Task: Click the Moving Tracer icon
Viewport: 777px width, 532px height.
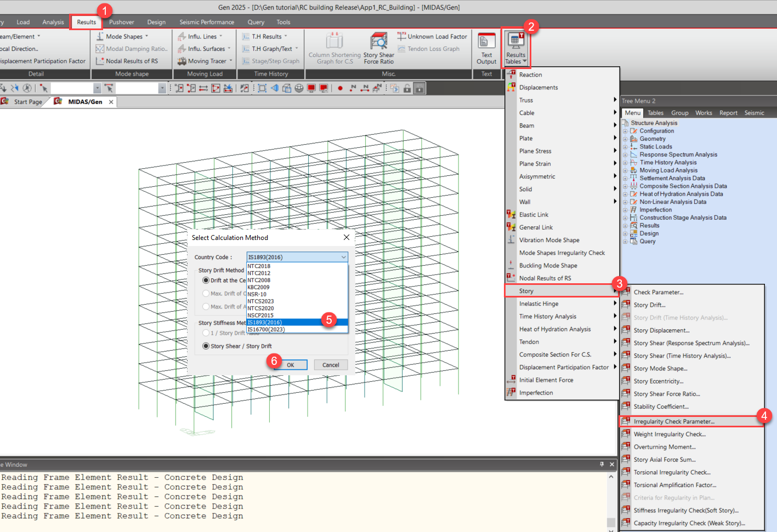Action: [182, 61]
